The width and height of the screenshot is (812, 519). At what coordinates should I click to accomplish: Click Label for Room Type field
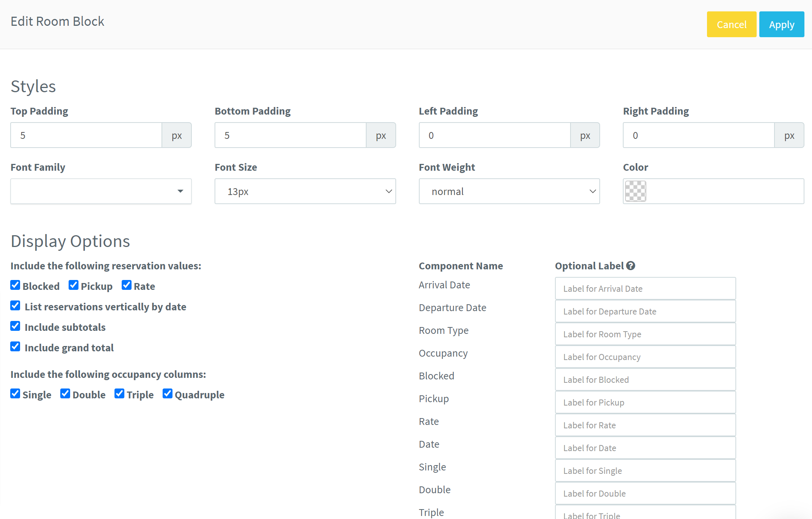click(645, 334)
